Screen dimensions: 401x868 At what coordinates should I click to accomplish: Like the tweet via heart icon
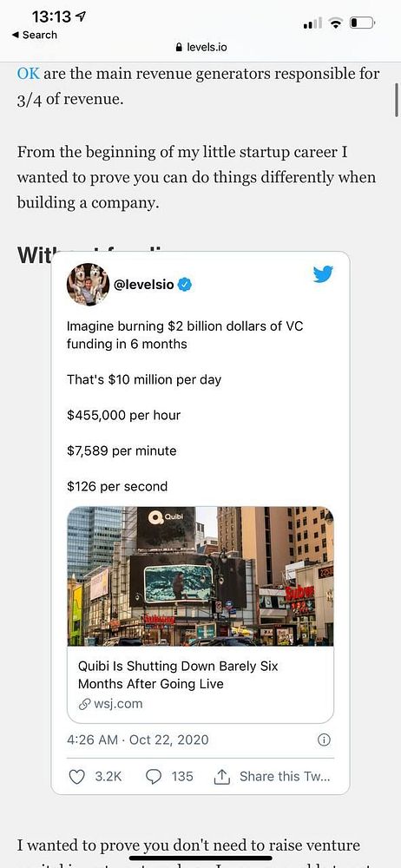76,777
